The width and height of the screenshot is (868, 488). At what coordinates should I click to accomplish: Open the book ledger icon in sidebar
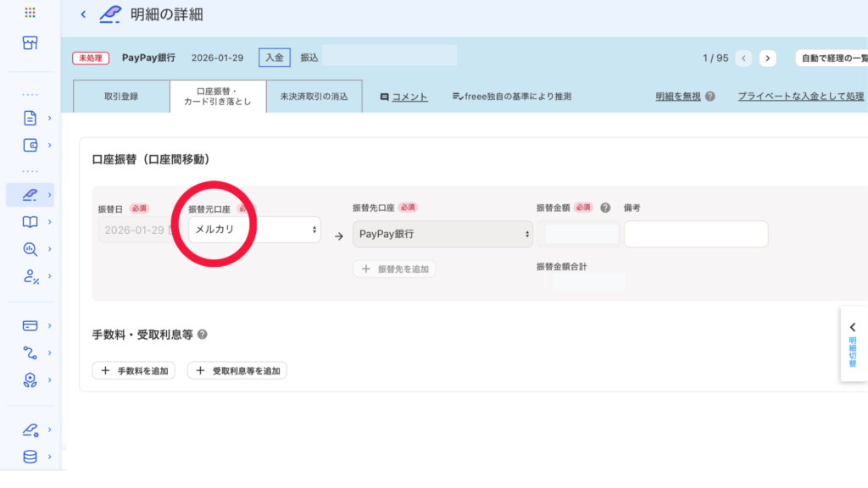click(31, 222)
